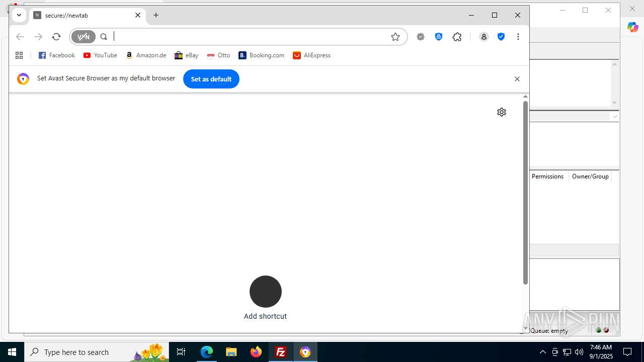Screen dimensions: 644x362
Task: Dismiss the default browser banner
Action: tap(517, 79)
